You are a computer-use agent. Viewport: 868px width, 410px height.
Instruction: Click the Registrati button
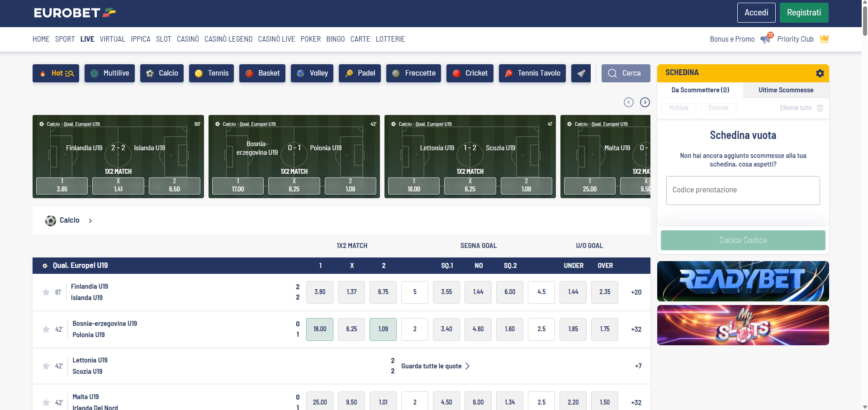pos(804,13)
